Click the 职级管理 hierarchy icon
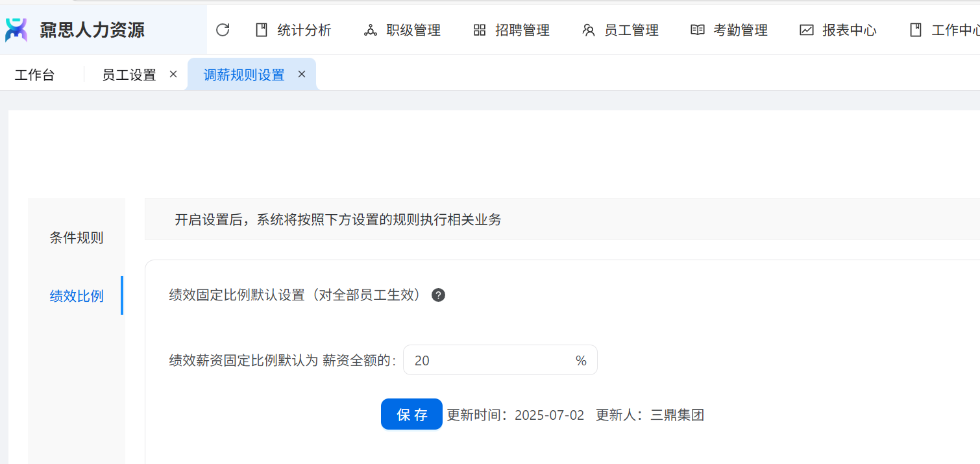 pyautogui.click(x=371, y=30)
